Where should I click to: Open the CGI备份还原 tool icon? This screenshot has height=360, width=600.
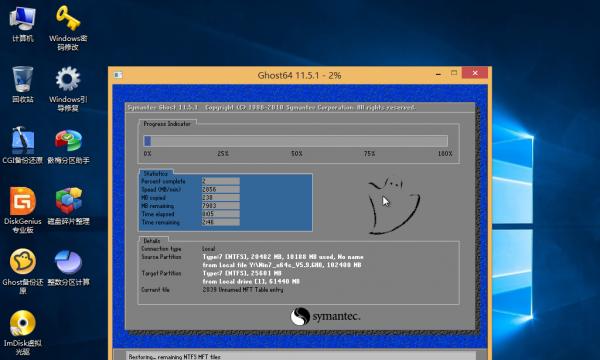23,145
